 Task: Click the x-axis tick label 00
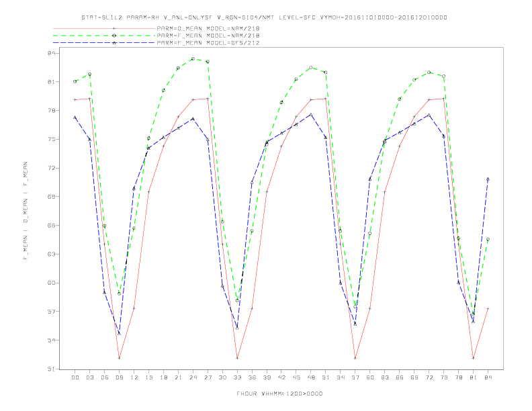(75, 377)
